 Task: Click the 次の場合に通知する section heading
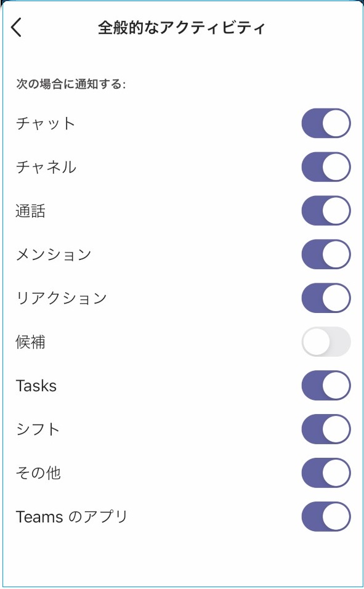(x=71, y=84)
